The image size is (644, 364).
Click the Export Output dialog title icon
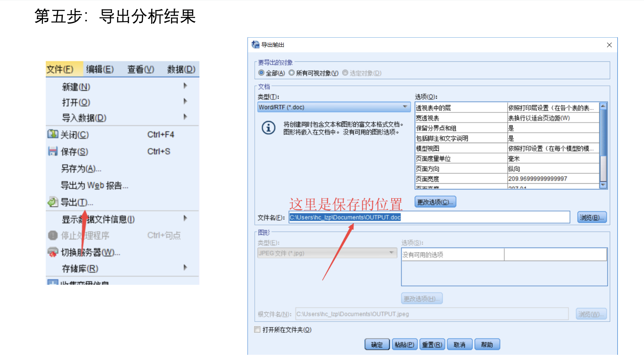coord(255,45)
